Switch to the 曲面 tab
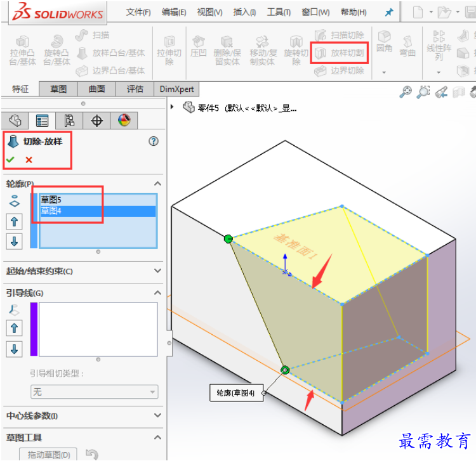The width and height of the screenshot is (476, 461). pos(97,89)
